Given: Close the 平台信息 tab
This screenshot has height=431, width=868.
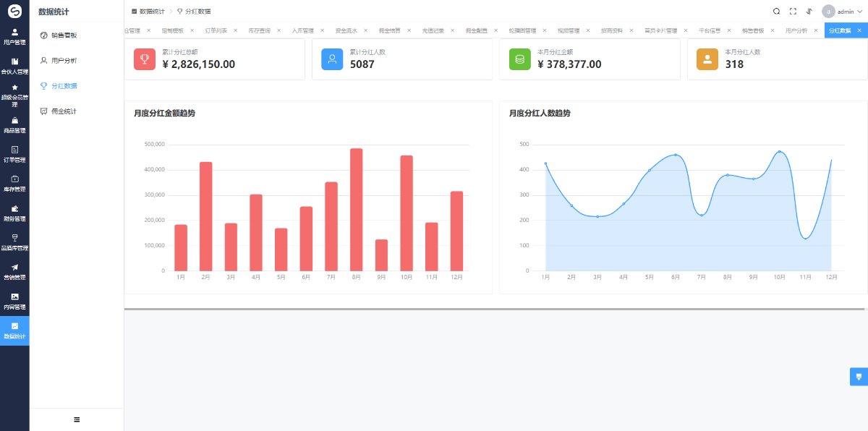Looking at the screenshot, I should pyautogui.click(x=728, y=30).
